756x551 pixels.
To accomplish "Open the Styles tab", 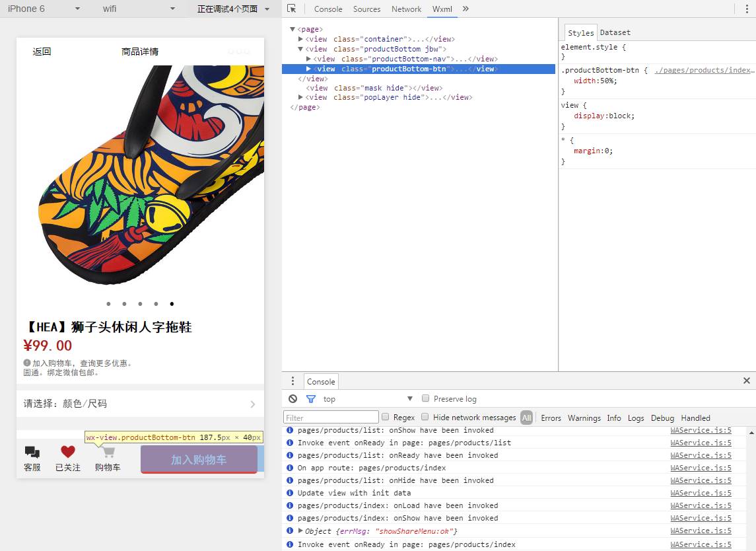I will pos(580,32).
